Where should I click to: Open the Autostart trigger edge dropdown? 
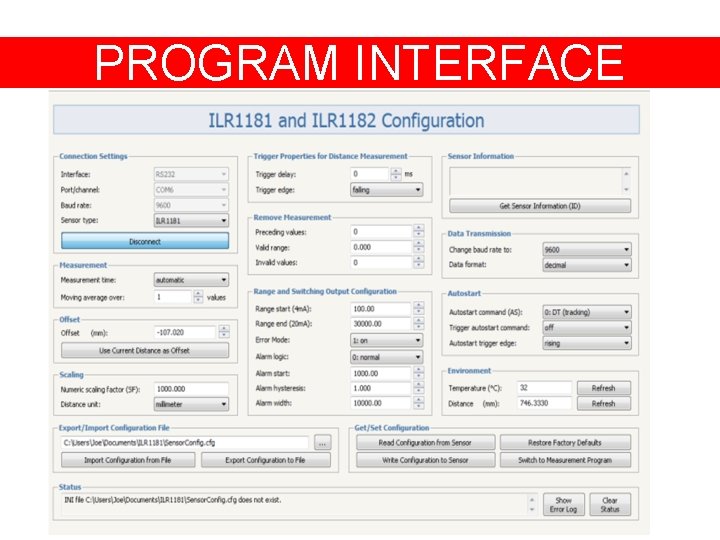click(x=587, y=343)
